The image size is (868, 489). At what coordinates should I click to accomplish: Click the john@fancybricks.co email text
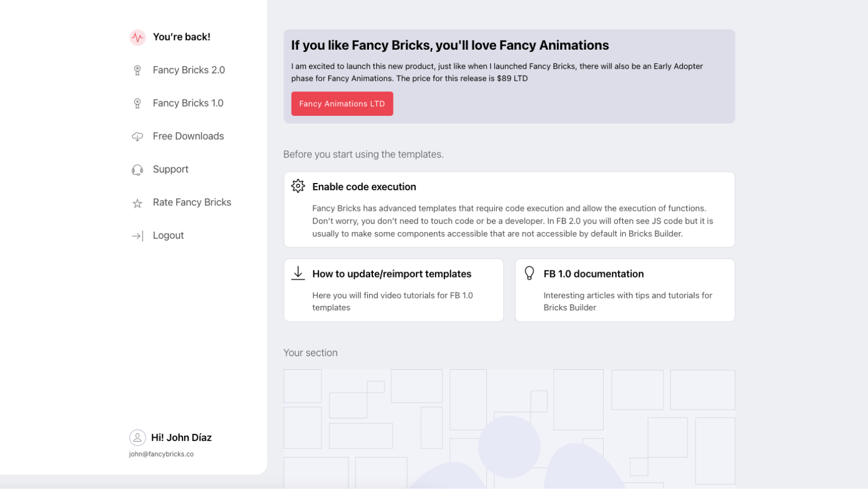tap(162, 454)
